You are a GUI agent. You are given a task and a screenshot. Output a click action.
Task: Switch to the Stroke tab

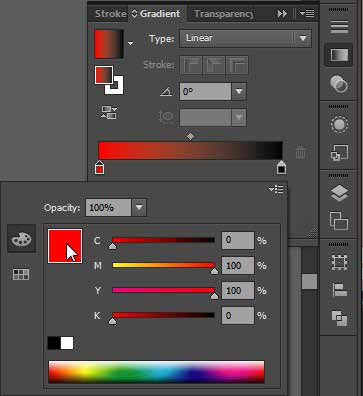click(x=110, y=14)
